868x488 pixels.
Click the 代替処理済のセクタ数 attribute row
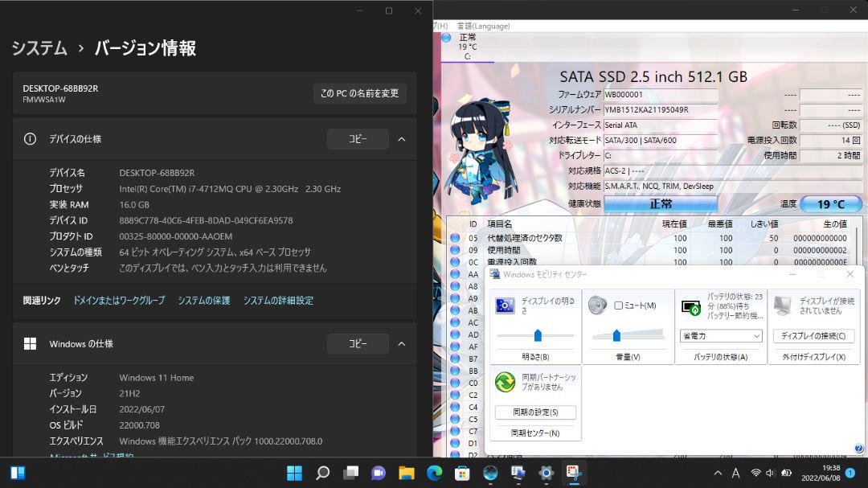coord(650,238)
